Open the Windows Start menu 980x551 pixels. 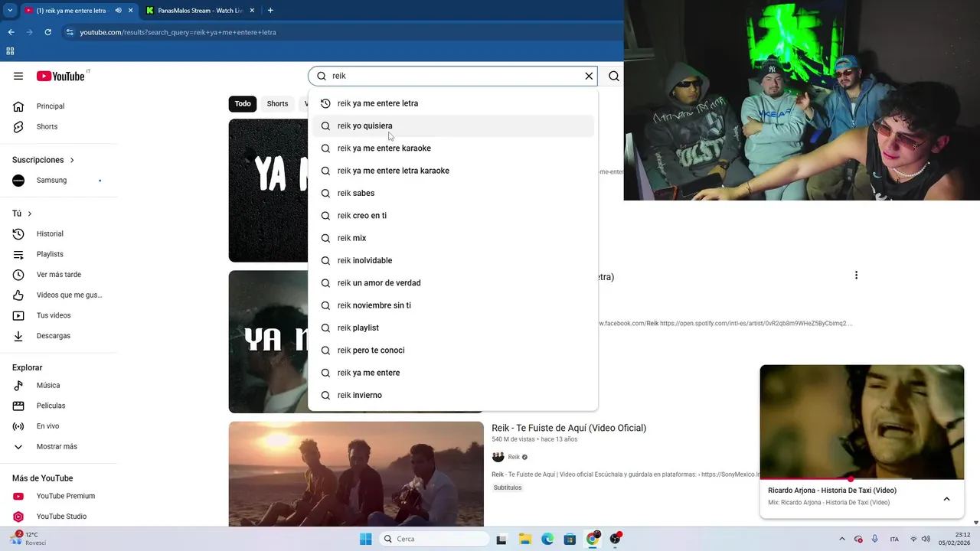pos(365,539)
